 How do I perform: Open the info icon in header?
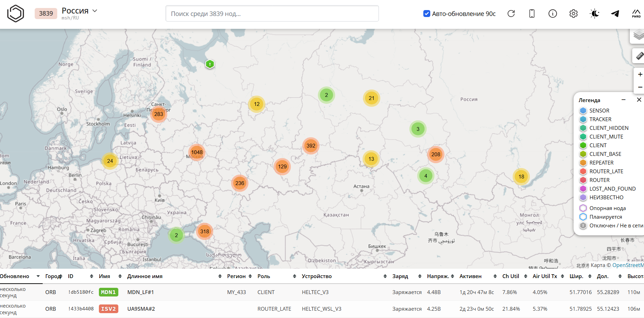(x=552, y=14)
